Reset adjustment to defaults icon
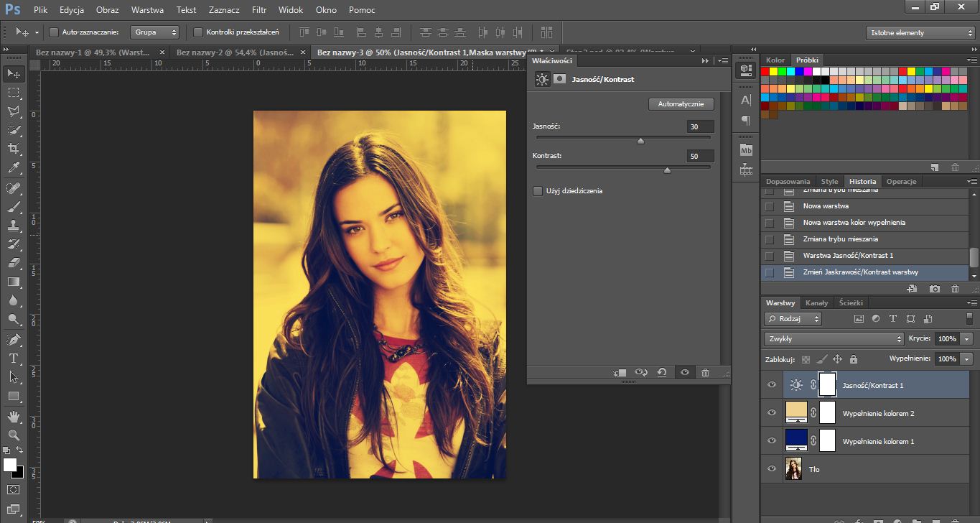980x523 pixels. point(662,372)
